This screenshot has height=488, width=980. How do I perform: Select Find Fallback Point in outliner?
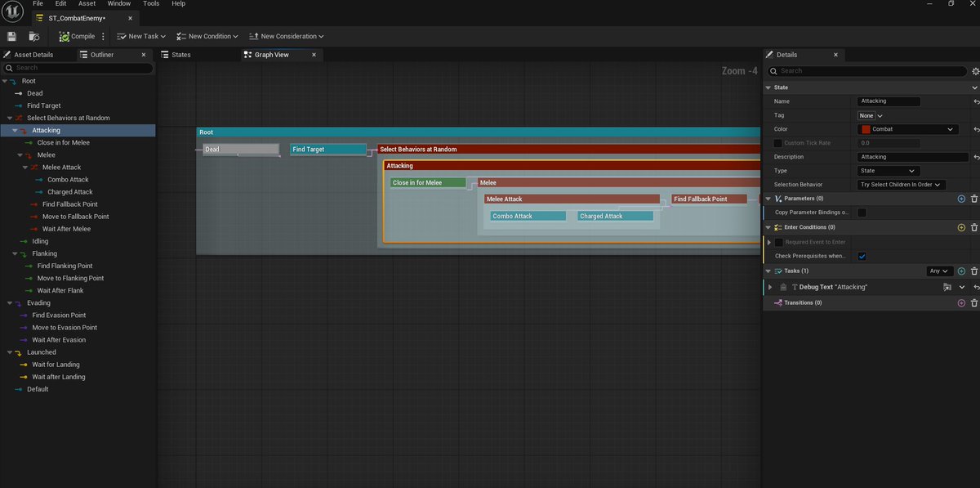pyautogui.click(x=69, y=204)
